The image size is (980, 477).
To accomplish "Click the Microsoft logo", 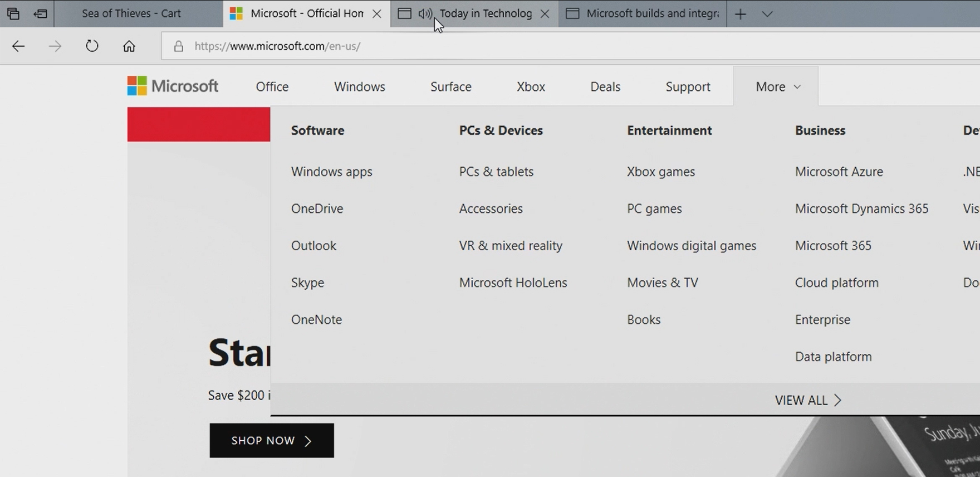I will [x=173, y=86].
